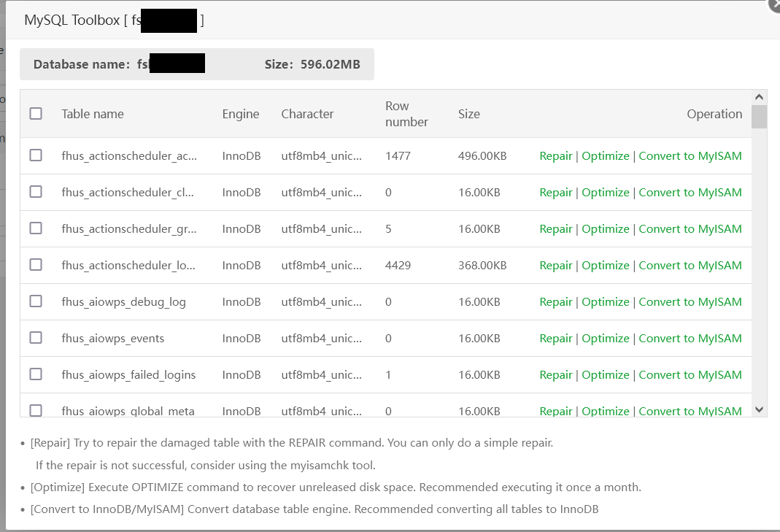Click Repair for the 1477-row table

[x=555, y=156]
